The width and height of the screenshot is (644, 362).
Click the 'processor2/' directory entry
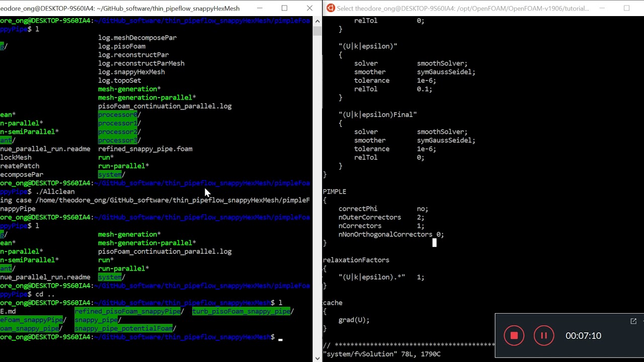120,132
